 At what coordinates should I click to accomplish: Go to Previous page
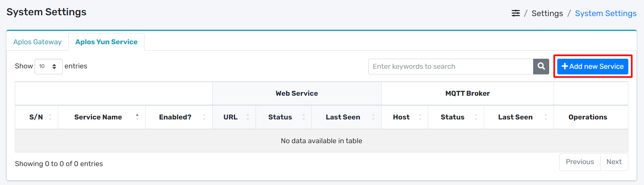point(579,162)
